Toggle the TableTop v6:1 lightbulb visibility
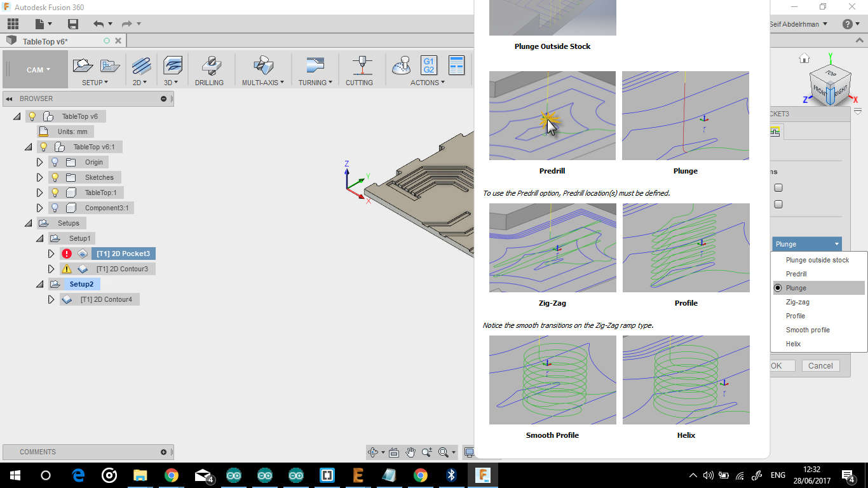 pos(43,147)
